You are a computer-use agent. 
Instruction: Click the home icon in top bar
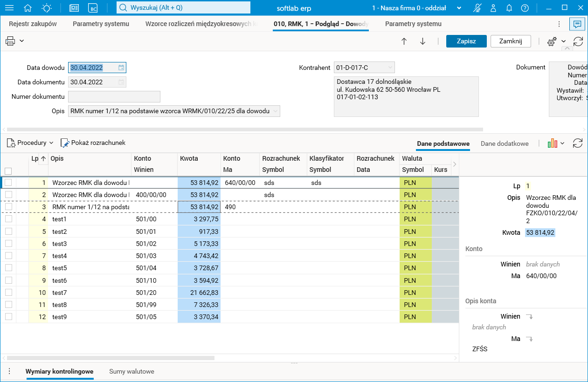28,8
